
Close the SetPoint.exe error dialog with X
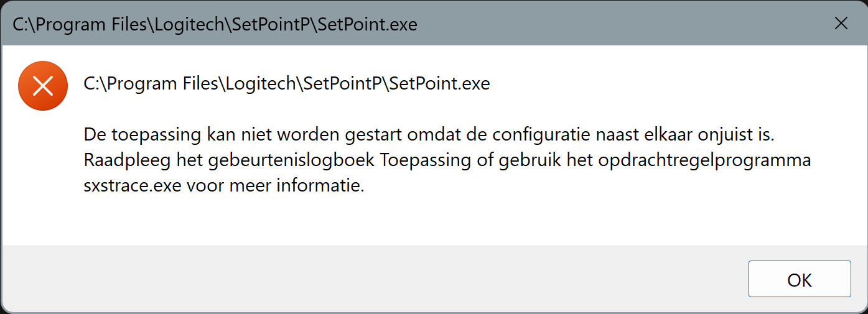(x=841, y=24)
